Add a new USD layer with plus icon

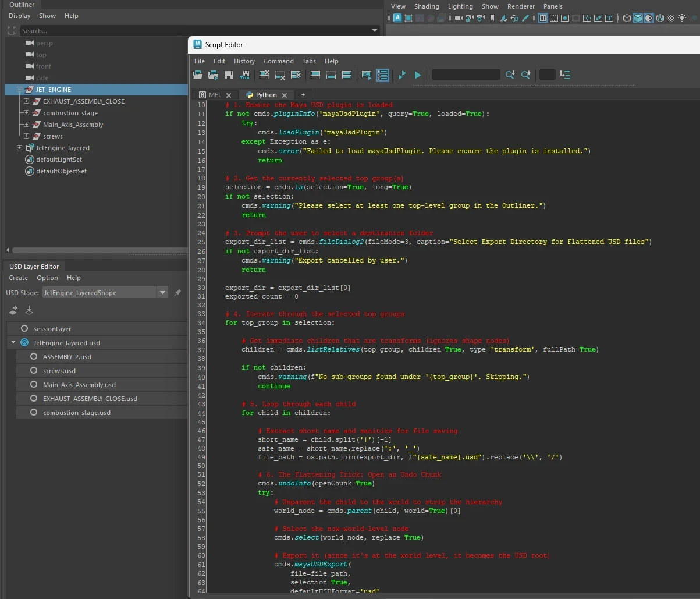(x=13, y=311)
